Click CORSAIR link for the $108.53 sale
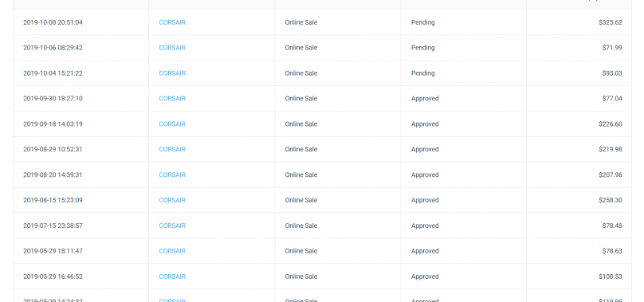This screenshot has width=644, height=302. [172, 277]
